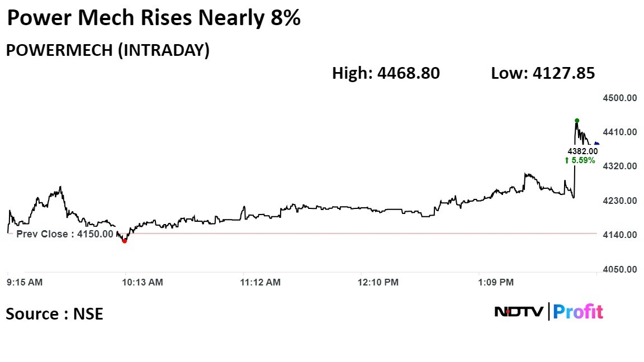Select the 4382.00 current price label
Viewport: 644px width, 362px height.
click(583, 151)
